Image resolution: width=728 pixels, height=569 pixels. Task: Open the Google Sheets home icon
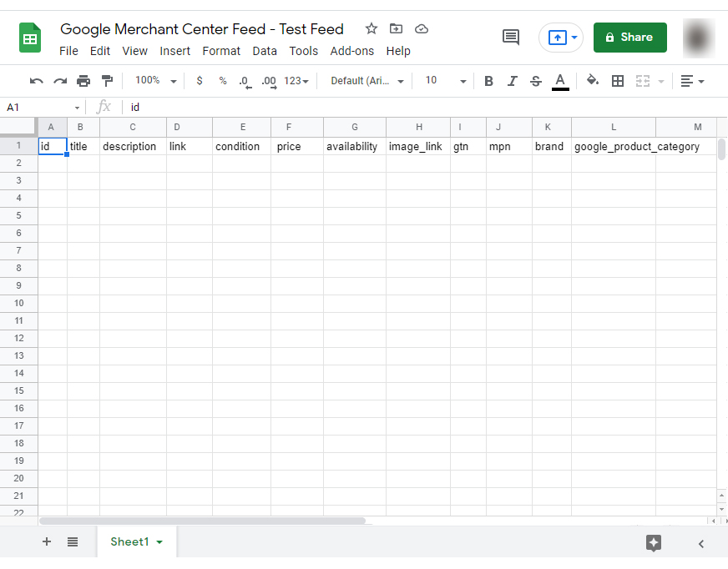click(30, 38)
